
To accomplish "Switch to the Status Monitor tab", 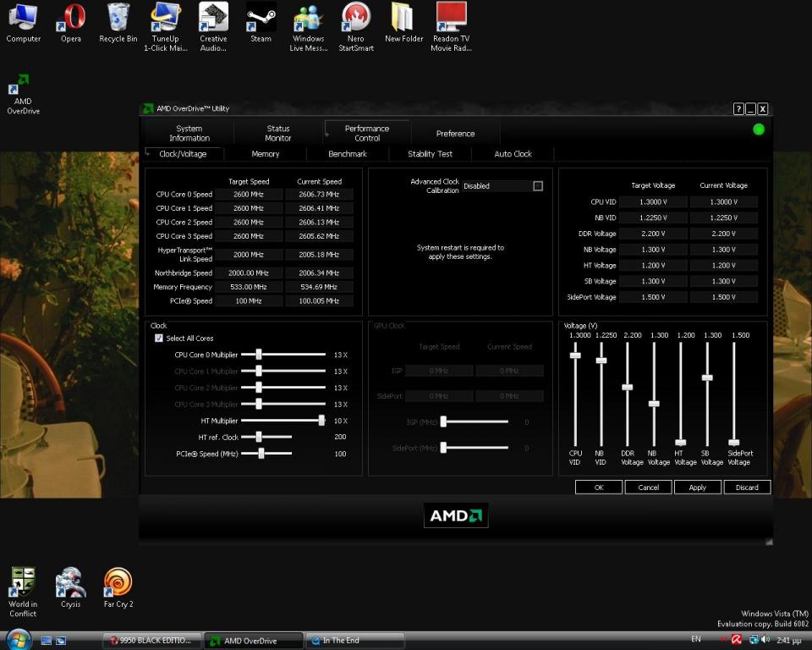I will point(278,133).
